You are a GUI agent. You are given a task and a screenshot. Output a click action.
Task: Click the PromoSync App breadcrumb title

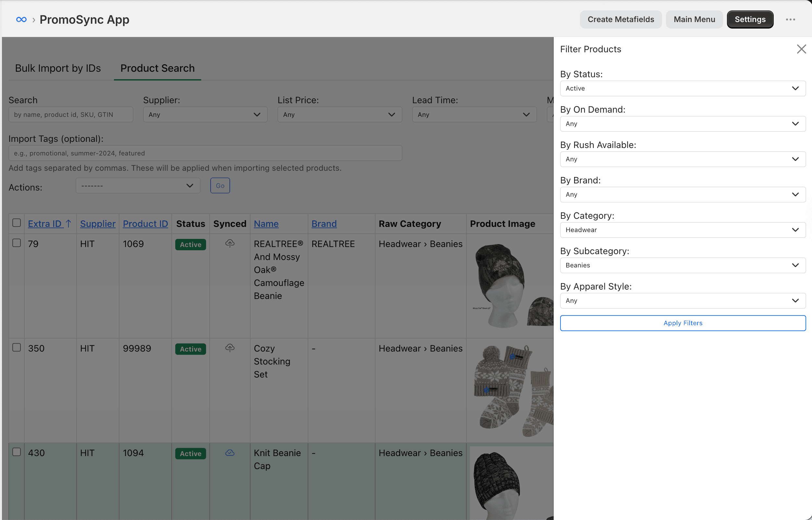[84, 19]
